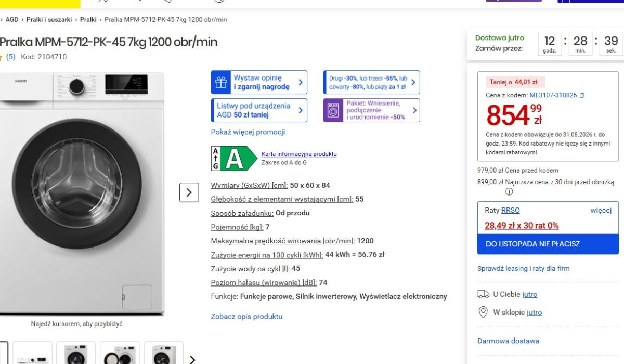Expand installments details via więcej

(x=601, y=210)
